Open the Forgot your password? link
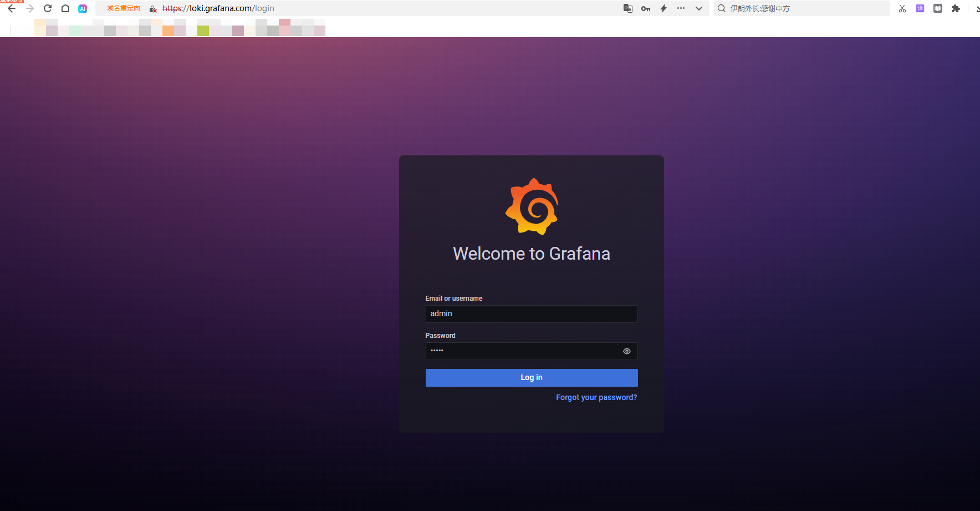 pos(596,397)
